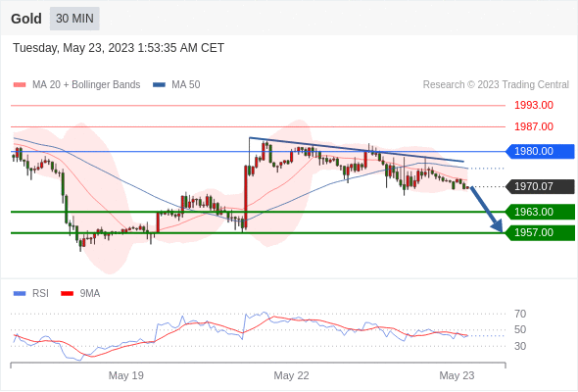
Task: Click the blue downward forecast arrow
Action: (x=487, y=210)
